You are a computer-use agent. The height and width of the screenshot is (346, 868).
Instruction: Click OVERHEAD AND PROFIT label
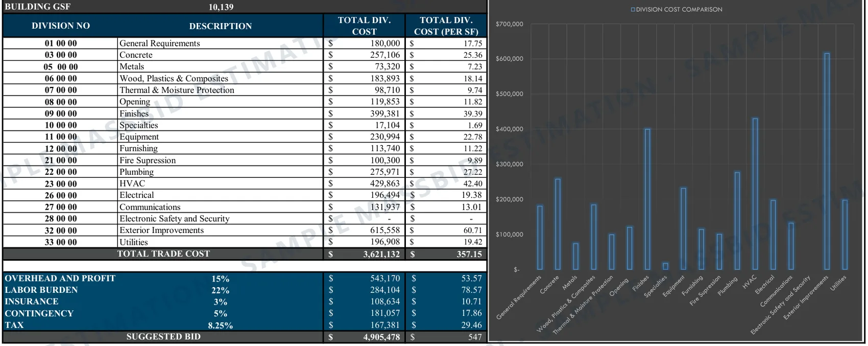[x=60, y=279]
